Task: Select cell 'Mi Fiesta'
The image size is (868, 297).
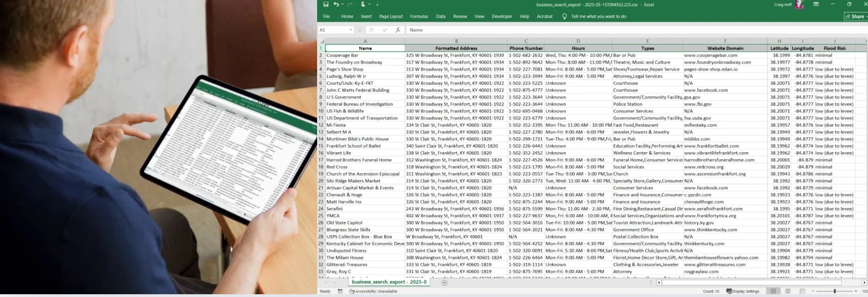Action: [x=365, y=125]
